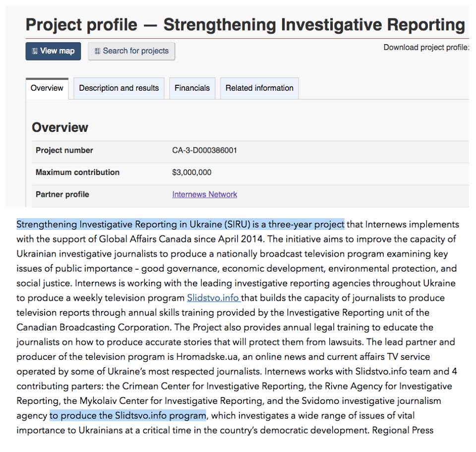Image resolution: width=476 pixels, height=452 pixels.
Task: Click the Download project profile text
Action: pyautogui.click(x=425, y=48)
